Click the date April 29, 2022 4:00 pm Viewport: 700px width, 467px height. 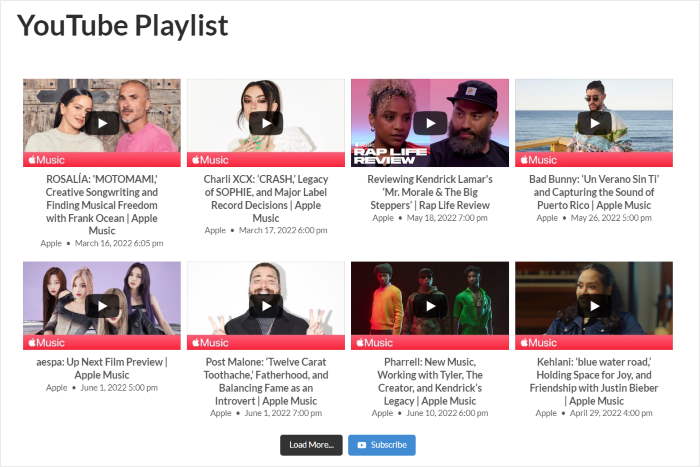[x=611, y=413]
